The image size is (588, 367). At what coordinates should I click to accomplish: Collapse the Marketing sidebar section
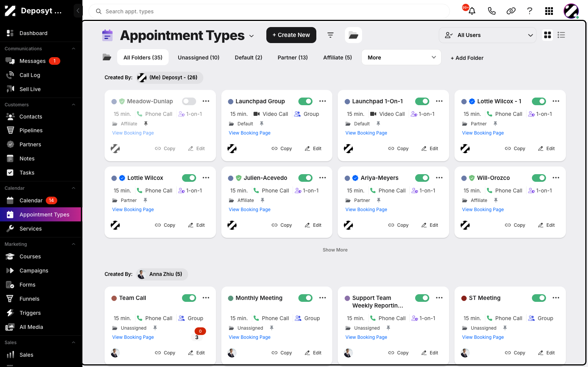pos(74,244)
